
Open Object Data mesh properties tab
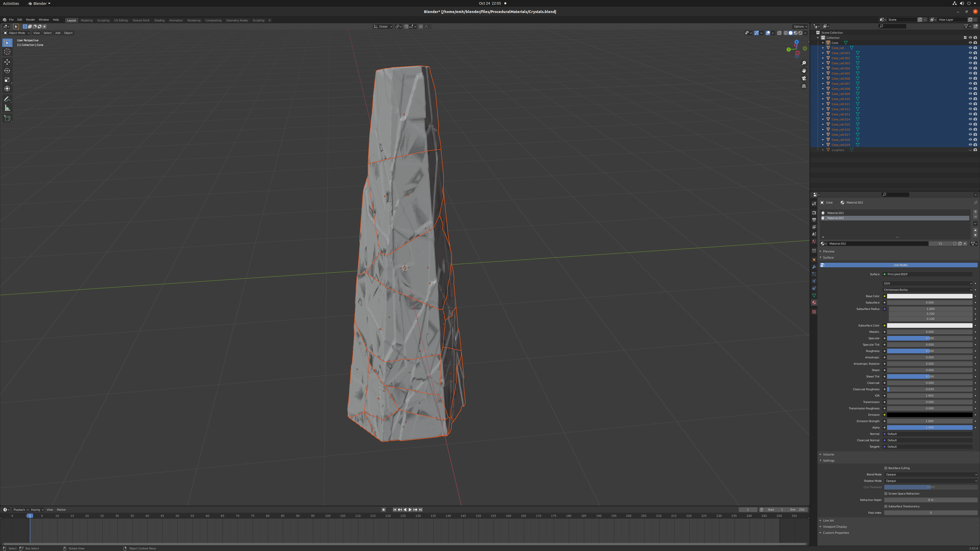point(814,295)
